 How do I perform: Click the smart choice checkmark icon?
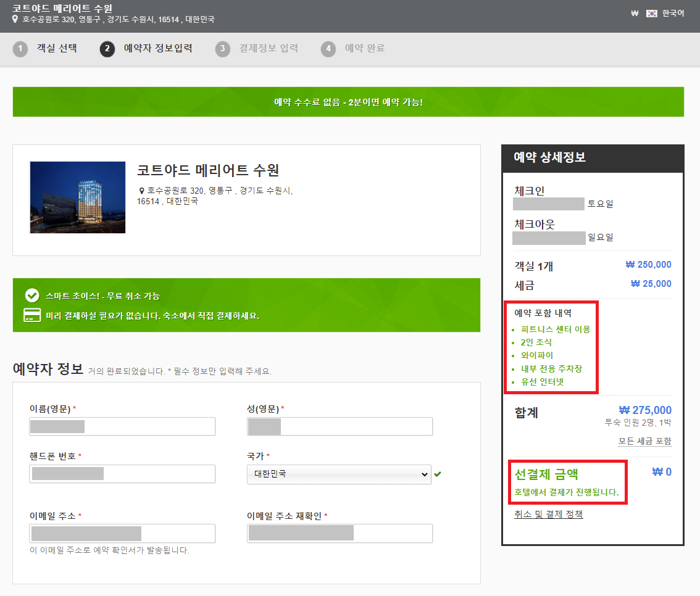(31, 296)
